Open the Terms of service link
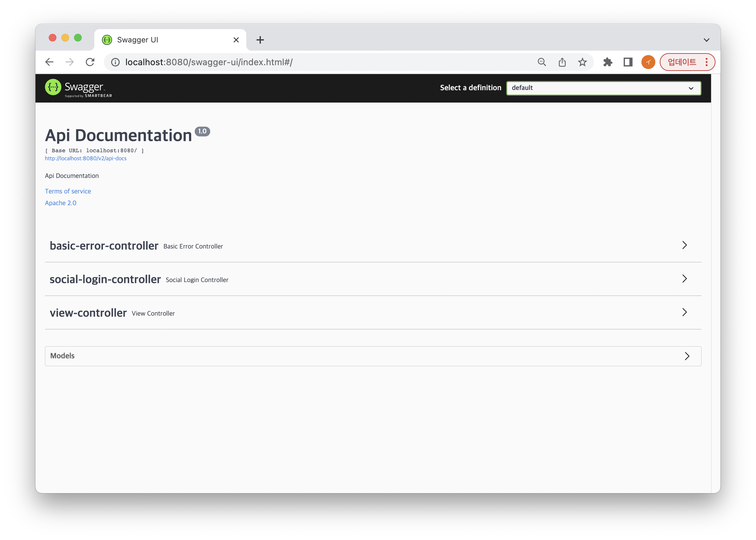756x540 pixels. (x=68, y=191)
